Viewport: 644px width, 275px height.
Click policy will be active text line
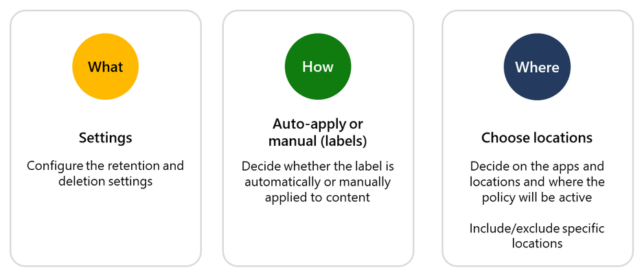[537, 197]
